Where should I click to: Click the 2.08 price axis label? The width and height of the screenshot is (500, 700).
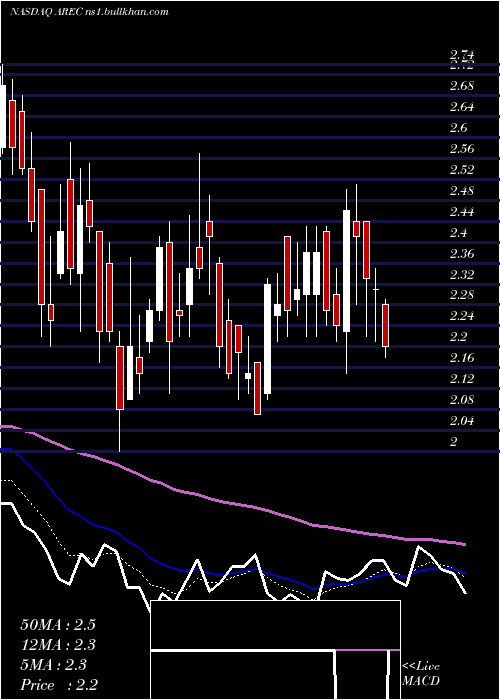[462, 399]
